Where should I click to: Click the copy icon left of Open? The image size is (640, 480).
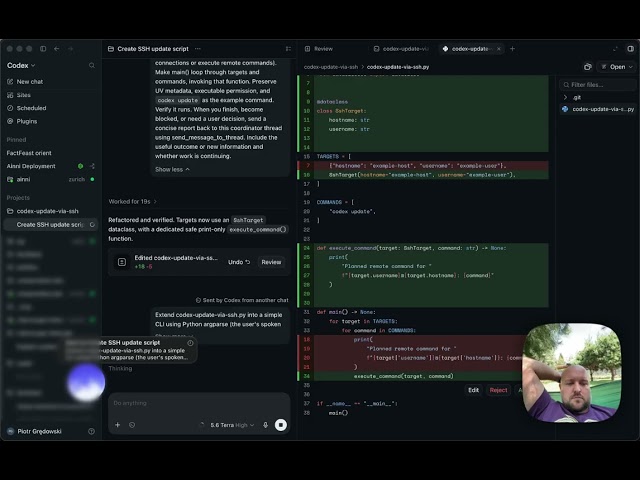click(x=588, y=67)
